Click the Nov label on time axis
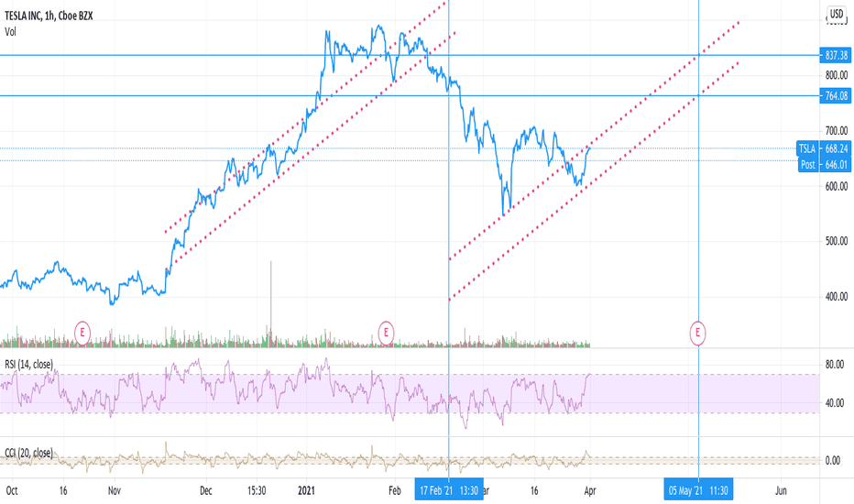This screenshot has width=854, height=504. (x=114, y=490)
